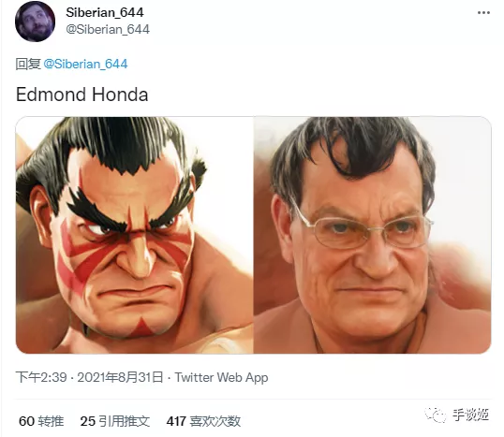This screenshot has width=504, height=437.
Task: Click the Twitter Web App source link
Action: click(221, 377)
